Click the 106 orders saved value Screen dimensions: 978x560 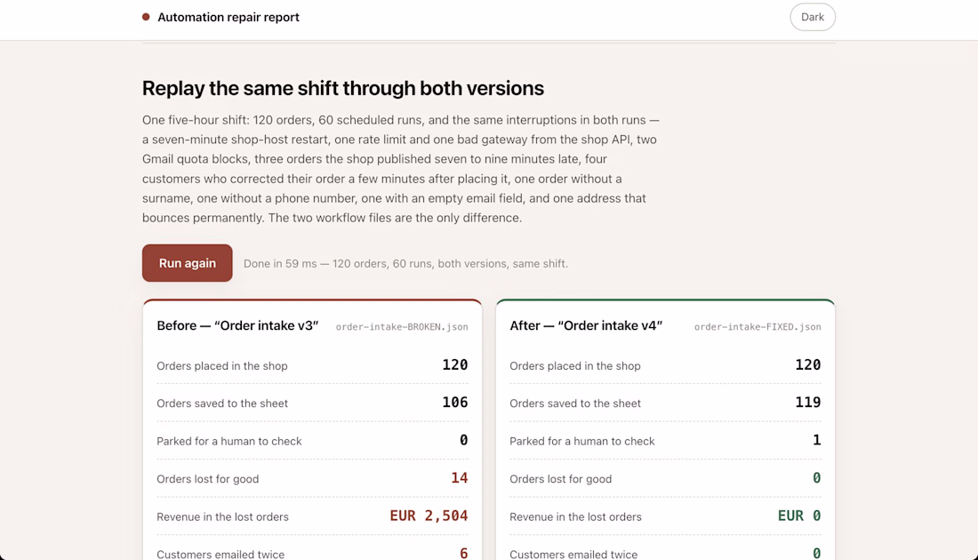pyautogui.click(x=454, y=403)
